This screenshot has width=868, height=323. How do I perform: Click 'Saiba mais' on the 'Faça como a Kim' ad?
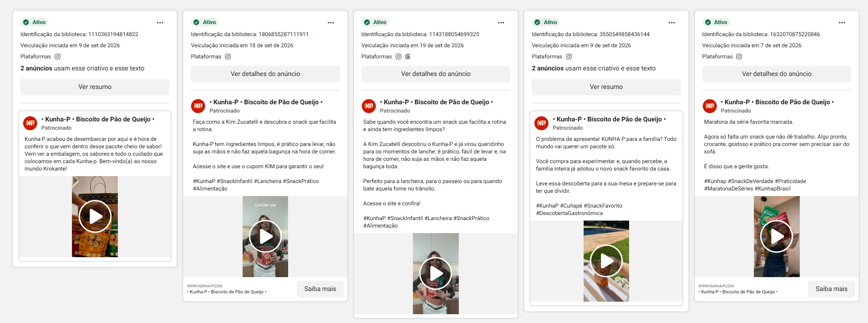[x=320, y=289]
